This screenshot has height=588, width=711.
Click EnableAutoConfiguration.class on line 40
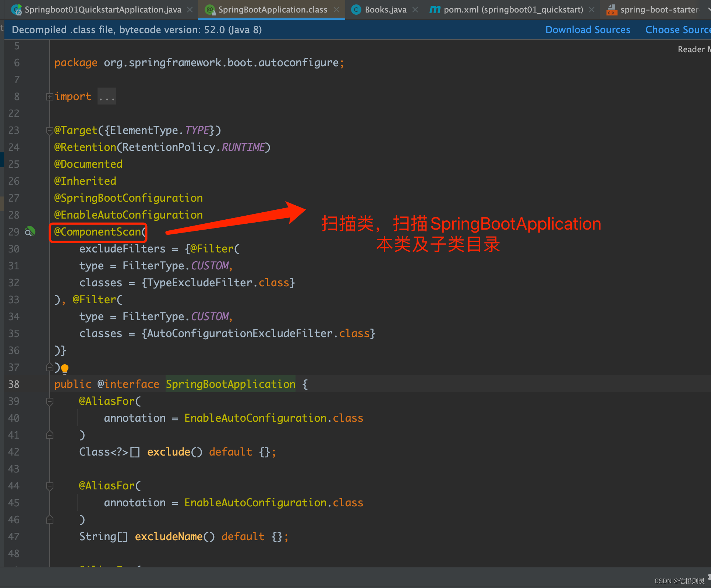[274, 418]
